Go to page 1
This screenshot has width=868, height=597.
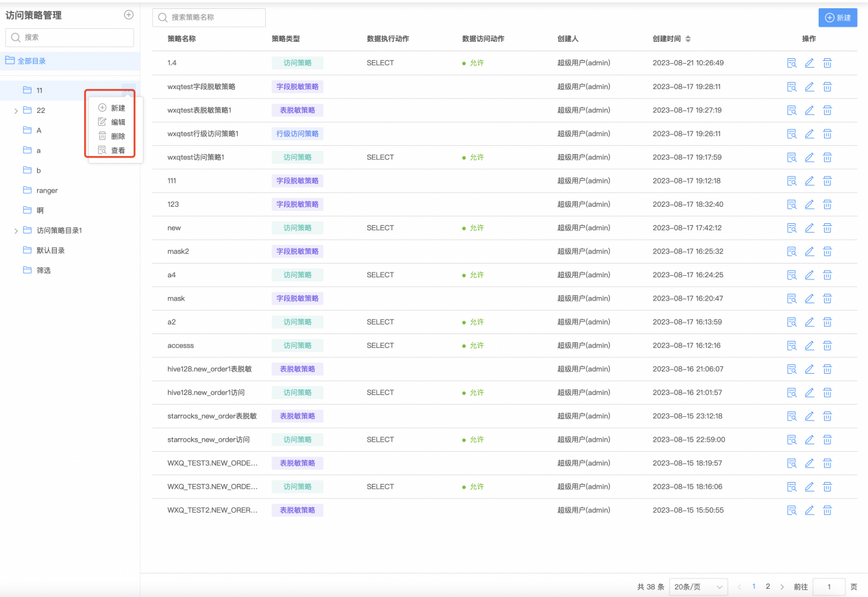[x=754, y=587]
